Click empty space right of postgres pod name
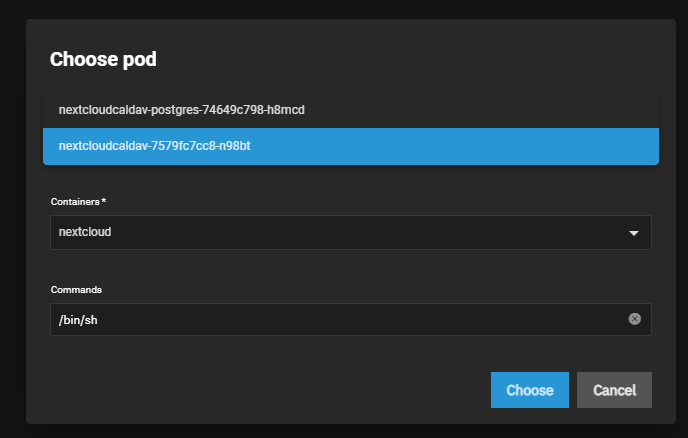The width and height of the screenshot is (688, 438). 480,110
